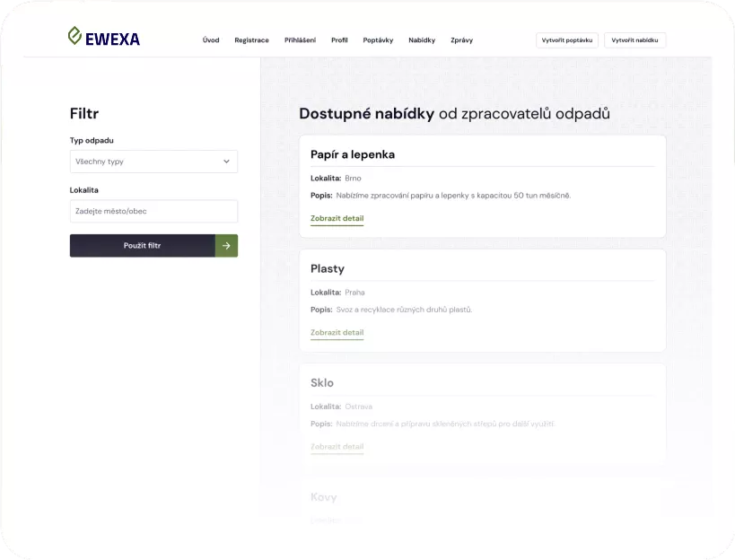Click the Vytvořit poptávku button
735x560 pixels.
click(x=567, y=40)
